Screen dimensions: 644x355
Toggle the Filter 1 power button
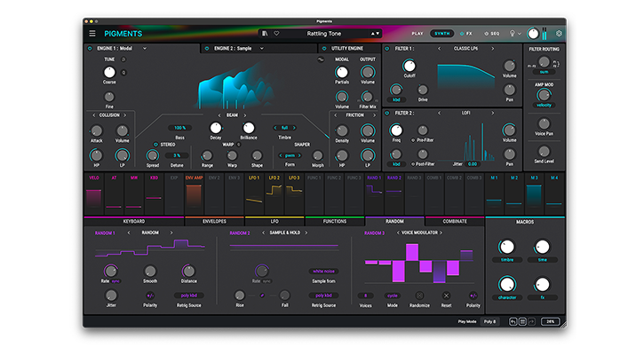click(388, 48)
